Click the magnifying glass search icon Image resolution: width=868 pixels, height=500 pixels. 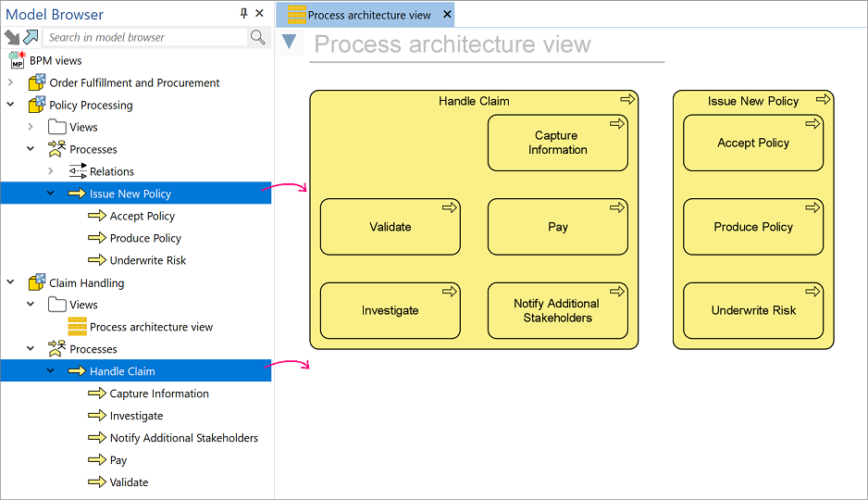pyautogui.click(x=258, y=37)
